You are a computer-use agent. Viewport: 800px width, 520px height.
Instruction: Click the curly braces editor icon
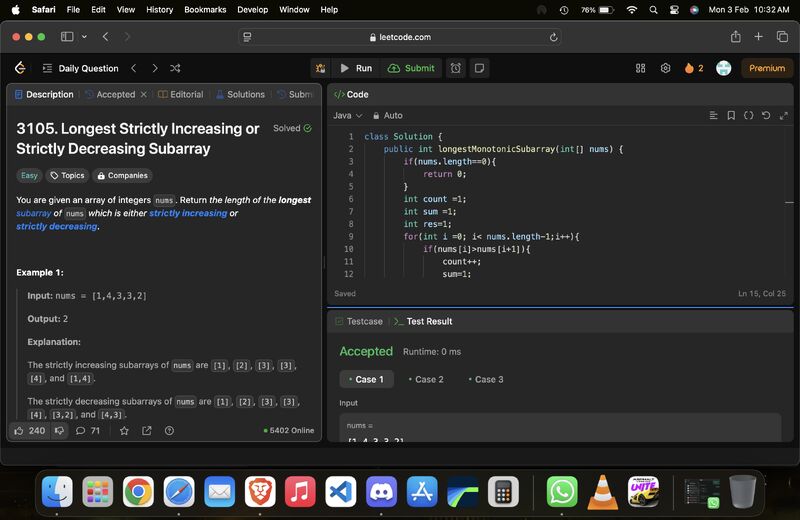coord(748,116)
